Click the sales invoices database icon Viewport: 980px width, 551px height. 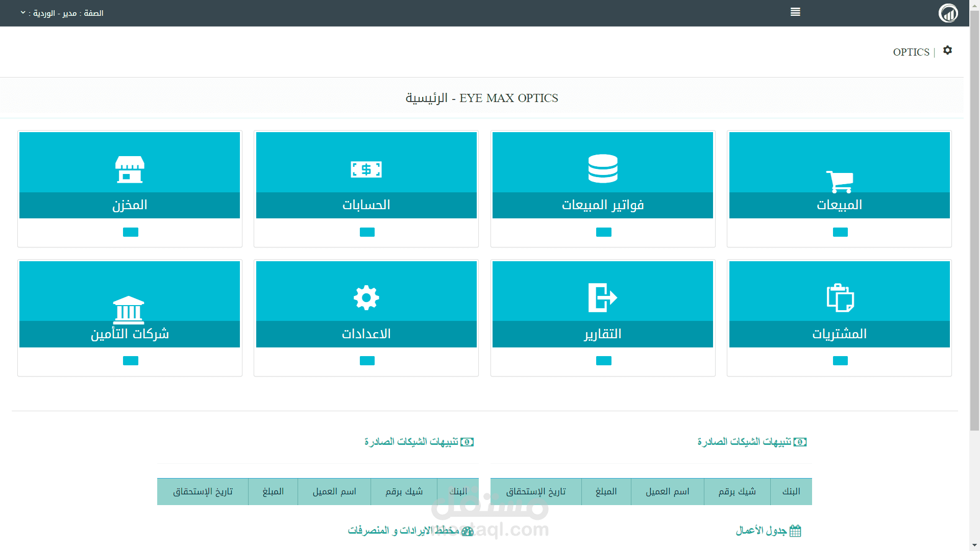click(602, 168)
